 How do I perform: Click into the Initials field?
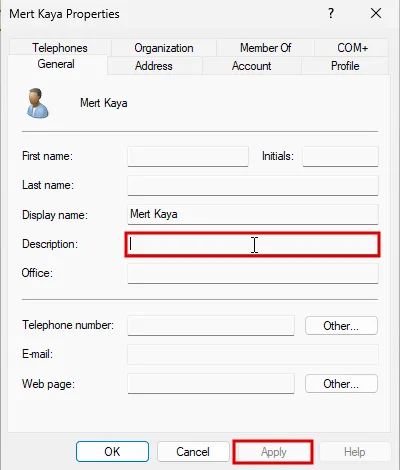pos(340,156)
